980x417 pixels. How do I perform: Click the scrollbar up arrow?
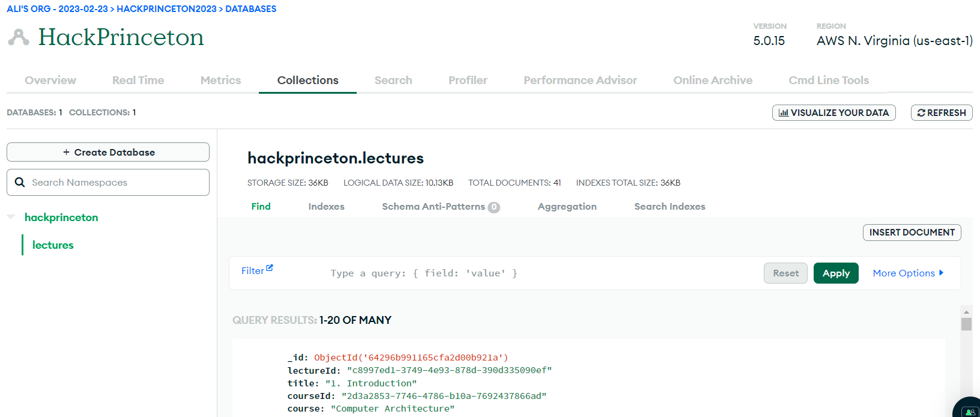pyautogui.click(x=966, y=312)
